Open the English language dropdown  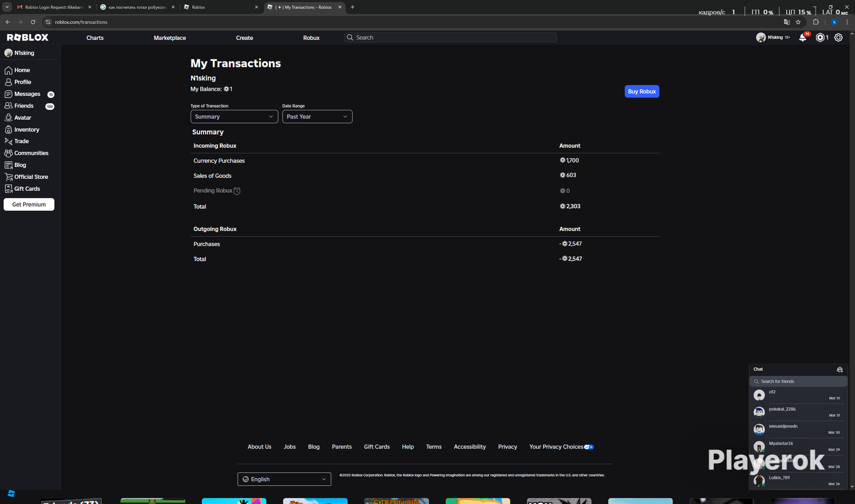[284, 479]
